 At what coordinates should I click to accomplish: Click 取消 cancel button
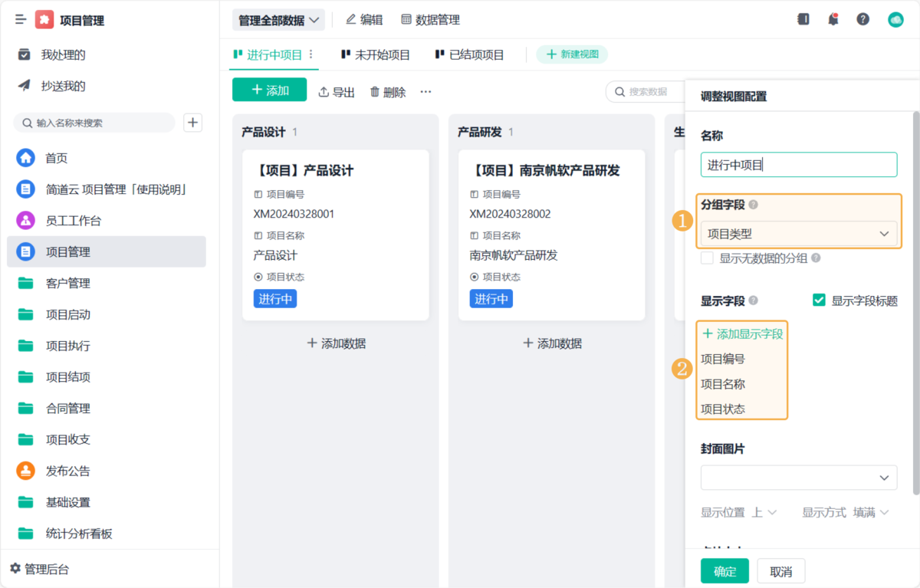pyautogui.click(x=781, y=571)
